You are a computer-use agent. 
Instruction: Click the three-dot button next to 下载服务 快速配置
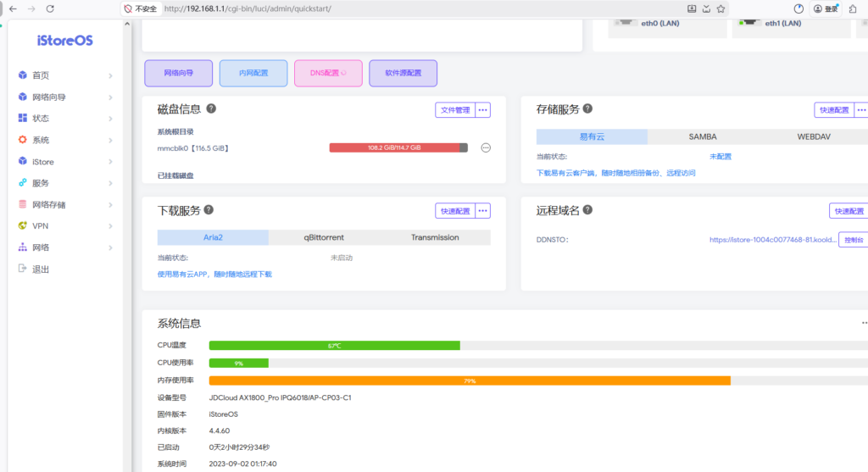click(x=482, y=211)
